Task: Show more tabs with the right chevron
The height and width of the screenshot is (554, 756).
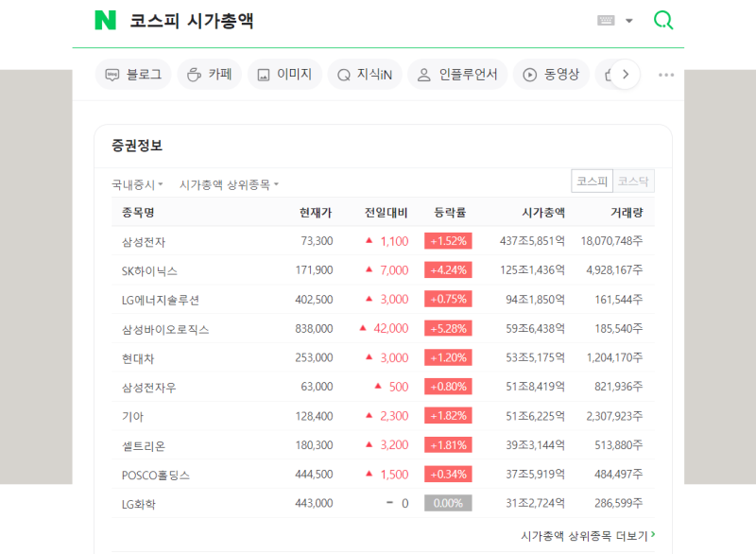Action: click(x=626, y=75)
